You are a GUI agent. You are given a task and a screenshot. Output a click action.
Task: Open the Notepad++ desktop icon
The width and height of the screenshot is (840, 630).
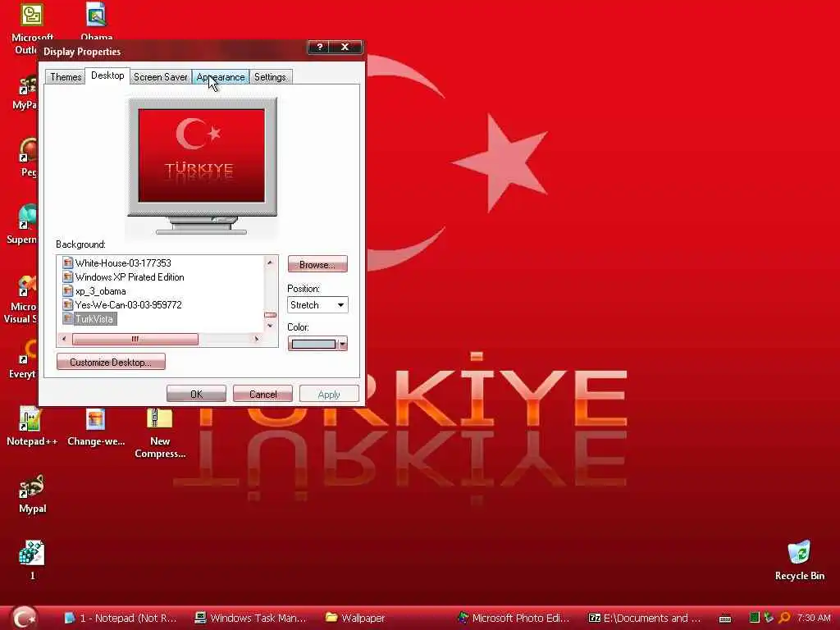(x=32, y=427)
